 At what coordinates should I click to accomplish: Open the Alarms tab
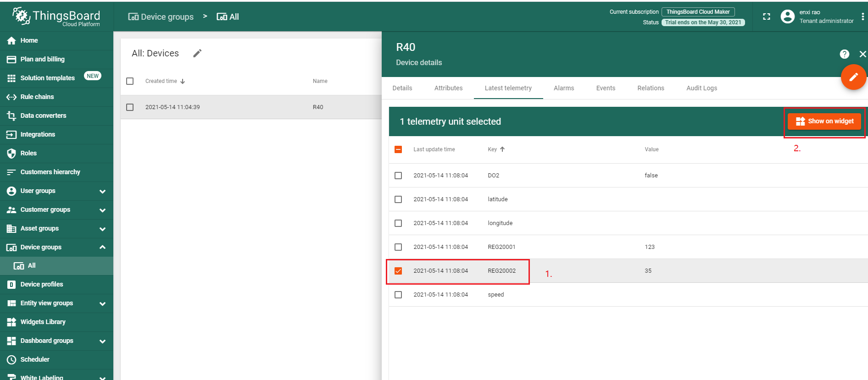coord(563,88)
